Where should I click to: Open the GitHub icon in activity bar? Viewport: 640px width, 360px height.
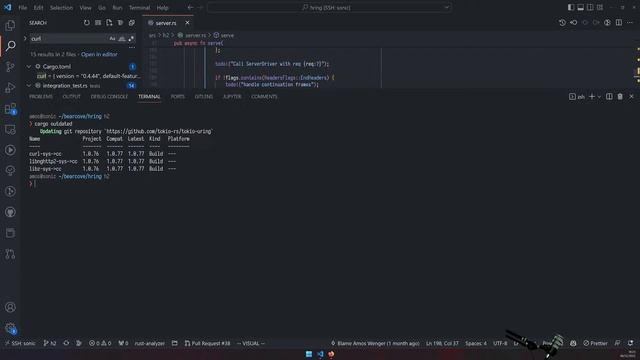click(x=10, y=212)
